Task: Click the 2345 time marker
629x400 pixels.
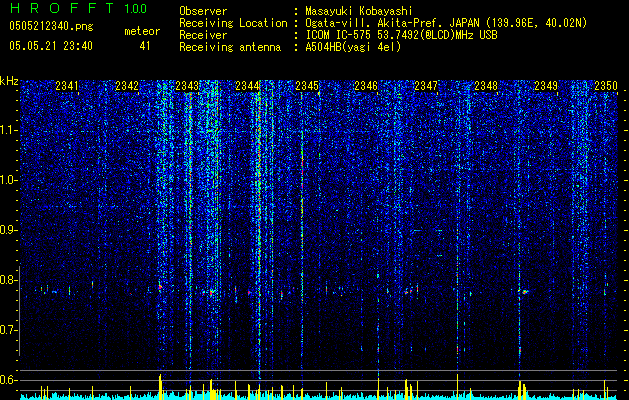Action: 307,85
